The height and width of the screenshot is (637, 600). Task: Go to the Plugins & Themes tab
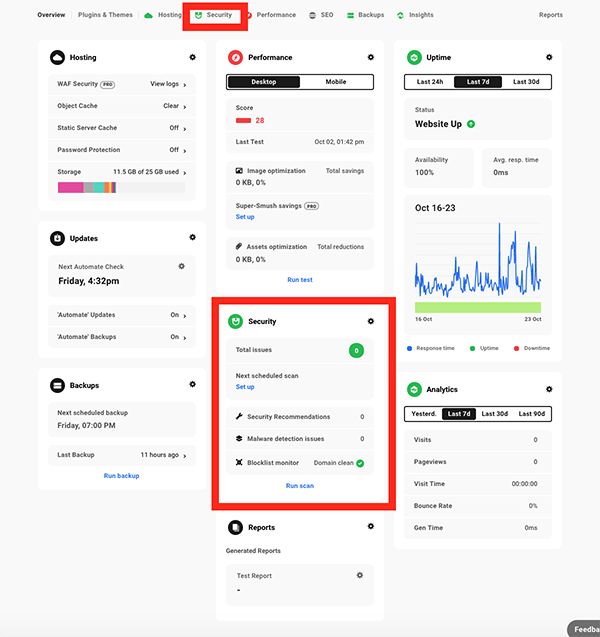[x=104, y=16]
